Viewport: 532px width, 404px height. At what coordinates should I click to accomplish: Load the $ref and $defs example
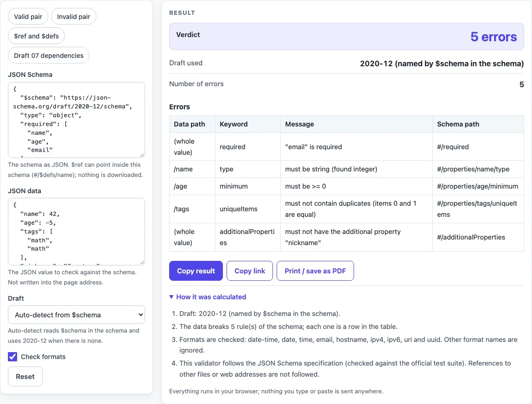tap(36, 36)
